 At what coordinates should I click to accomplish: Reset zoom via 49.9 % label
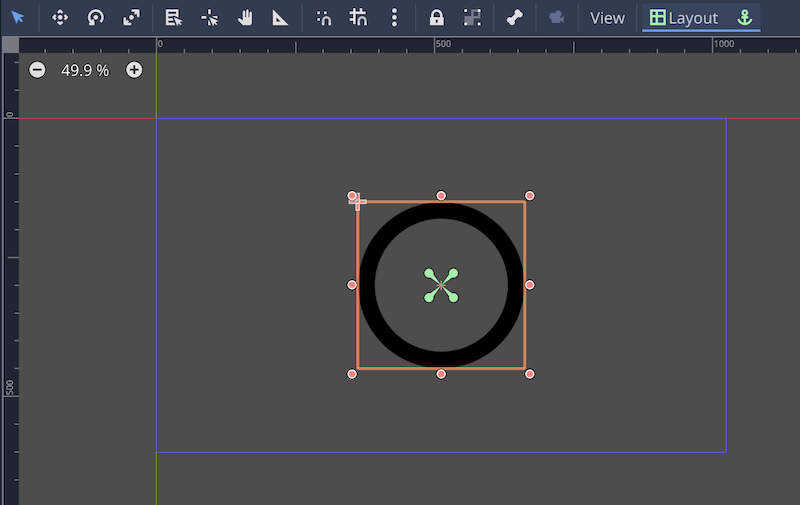(85, 70)
